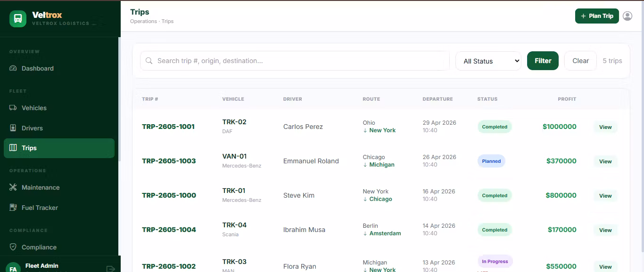The width and height of the screenshot is (644, 272).
Task: Click vehicle VAN-01
Action: pos(235,156)
